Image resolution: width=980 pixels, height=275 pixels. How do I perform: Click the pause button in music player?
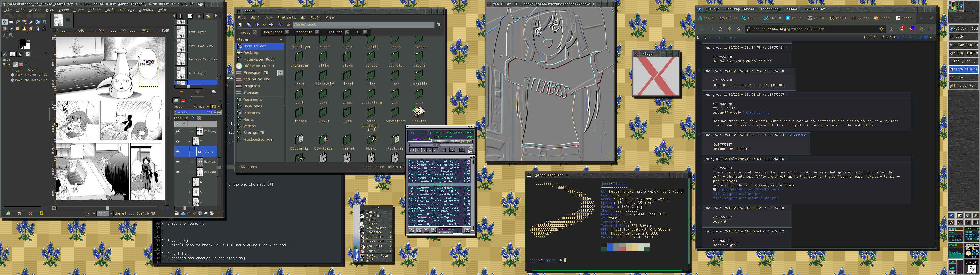pos(424,150)
